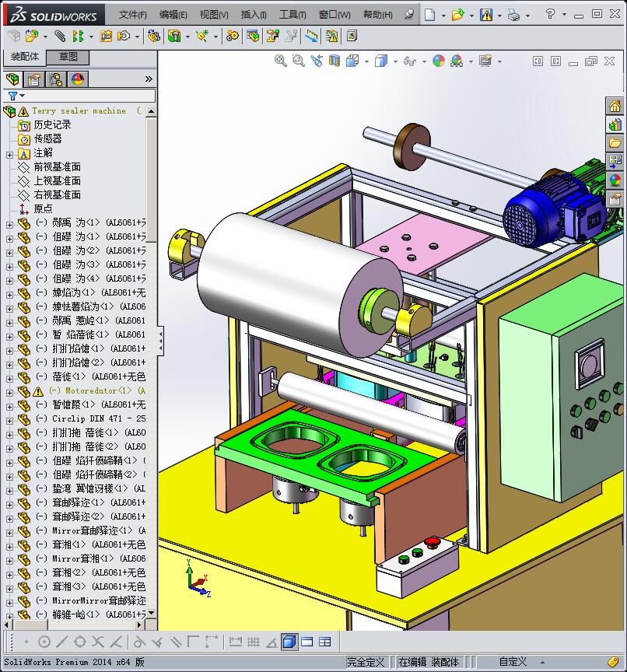Open Appearances tab in the task pane
Viewport: 627px width, 672px height.
[x=615, y=180]
